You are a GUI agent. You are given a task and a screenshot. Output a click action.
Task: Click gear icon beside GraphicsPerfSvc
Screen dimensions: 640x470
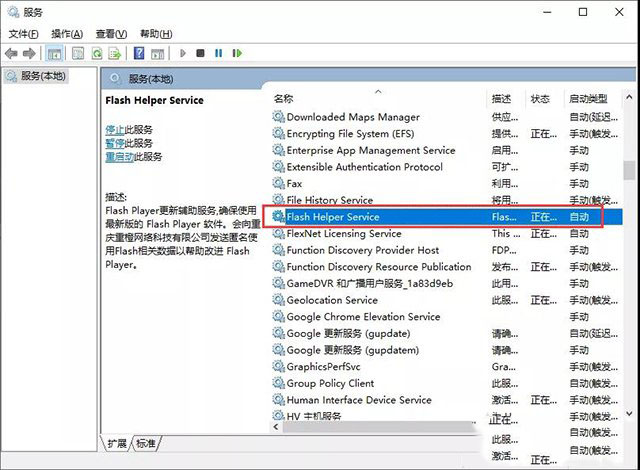tap(279, 366)
